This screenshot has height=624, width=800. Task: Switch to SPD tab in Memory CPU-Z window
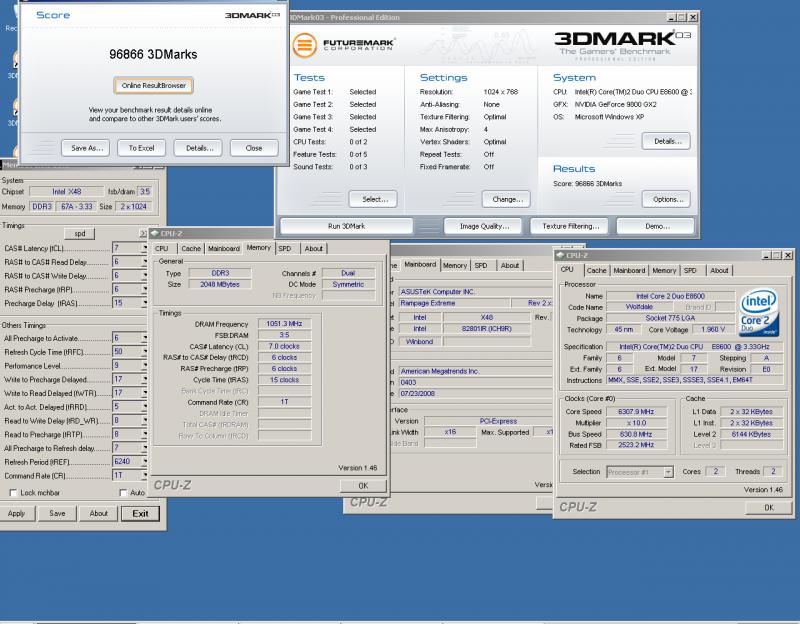tap(285, 248)
